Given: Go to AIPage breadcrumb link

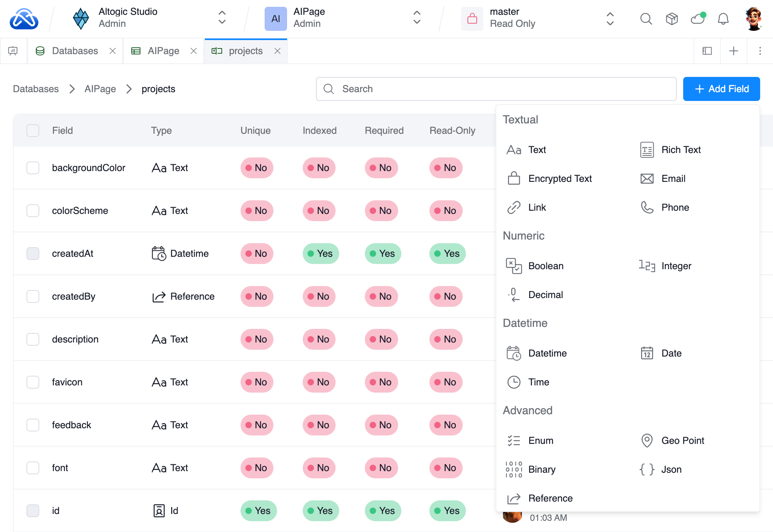Looking at the screenshot, I should click(x=100, y=89).
